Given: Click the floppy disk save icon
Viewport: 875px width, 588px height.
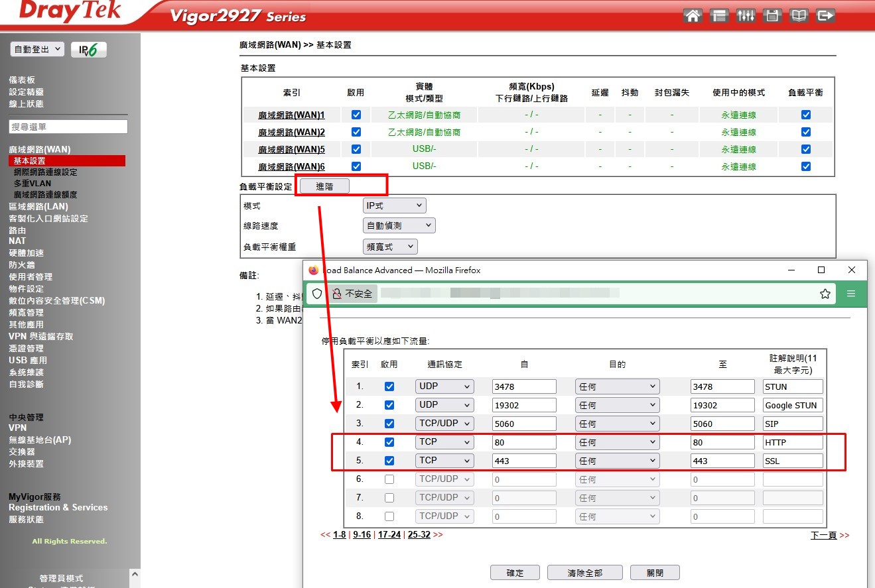Looking at the screenshot, I should point(772,16).
